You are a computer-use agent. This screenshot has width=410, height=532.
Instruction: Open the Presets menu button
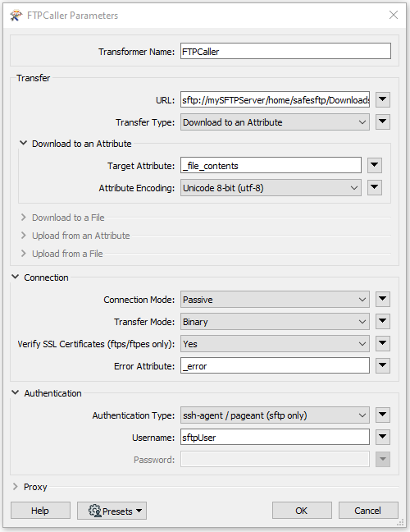click(x=112, y=511)
